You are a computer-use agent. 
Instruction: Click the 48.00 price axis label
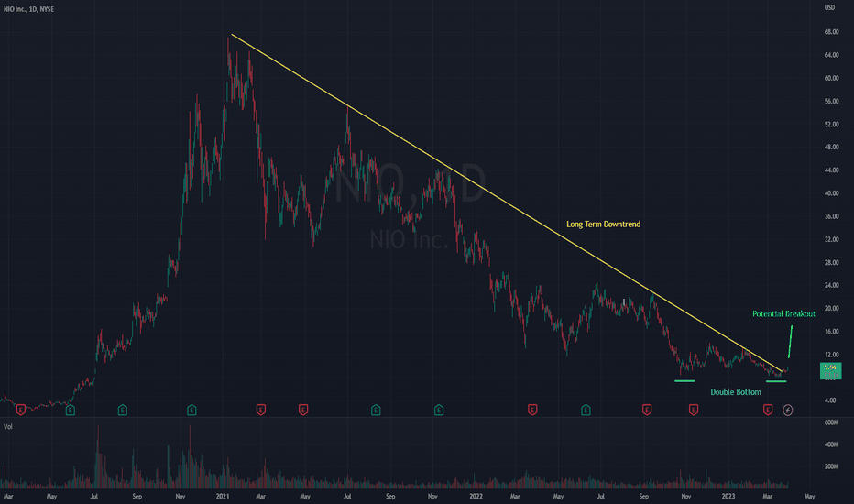(x=831, y=148)
